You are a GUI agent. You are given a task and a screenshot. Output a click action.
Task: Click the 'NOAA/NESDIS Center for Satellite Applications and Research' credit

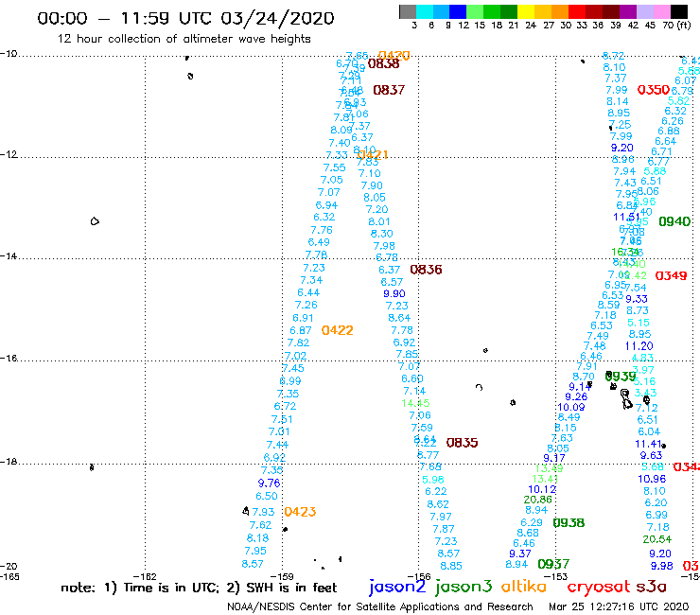click(x=380, y=606)
